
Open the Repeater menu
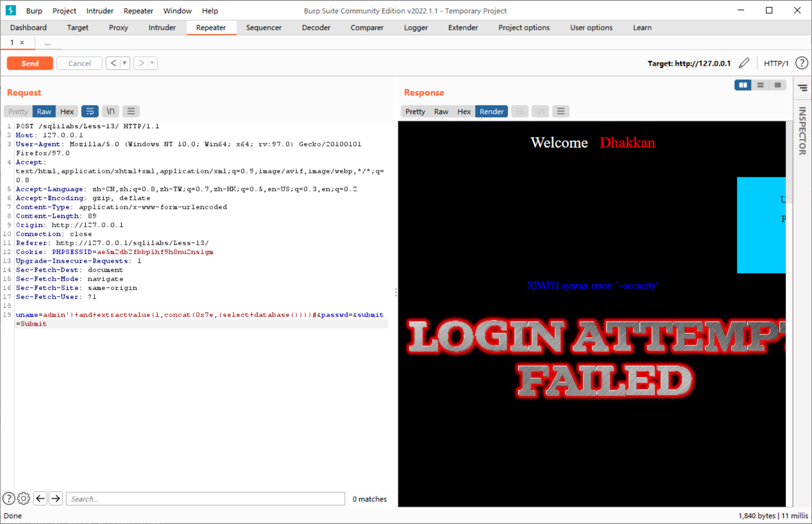[x=138, y=11]
